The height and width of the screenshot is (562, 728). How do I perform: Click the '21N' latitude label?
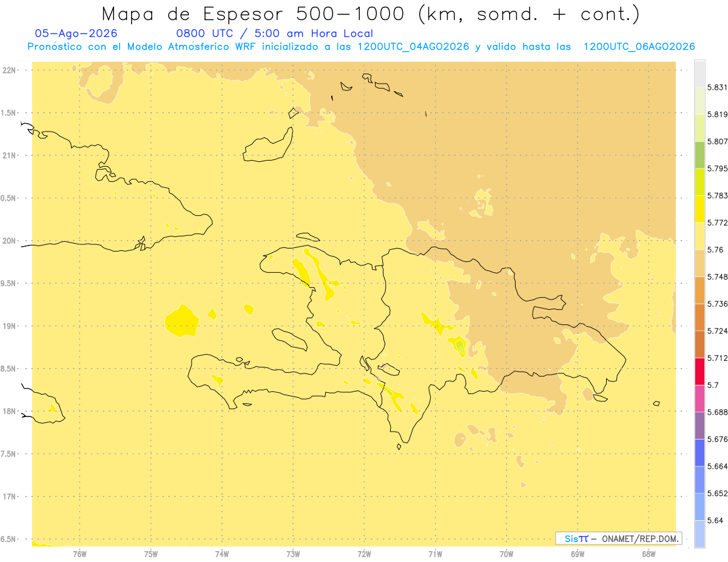(x=10, y=156)
